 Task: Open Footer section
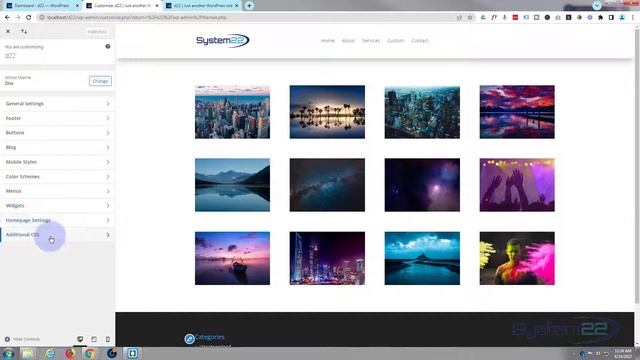pos(58,118)
